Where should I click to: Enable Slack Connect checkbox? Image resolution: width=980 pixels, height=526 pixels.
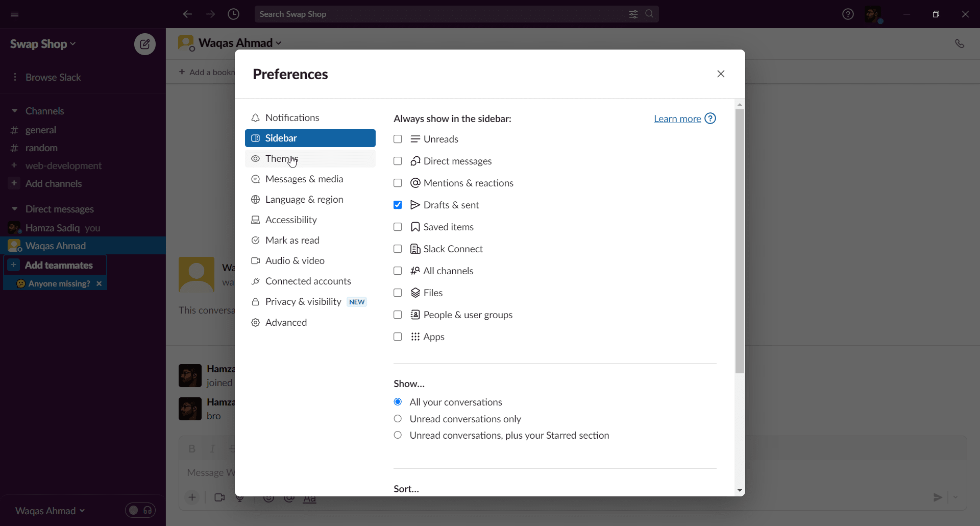398,249
